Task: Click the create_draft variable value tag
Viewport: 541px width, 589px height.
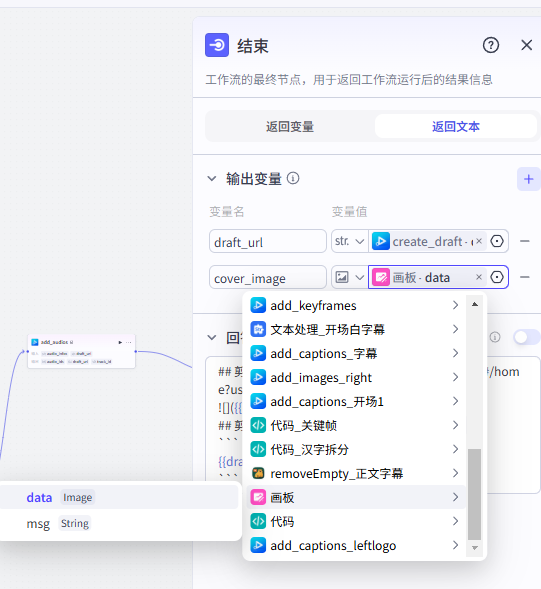Action: (428, 241)
